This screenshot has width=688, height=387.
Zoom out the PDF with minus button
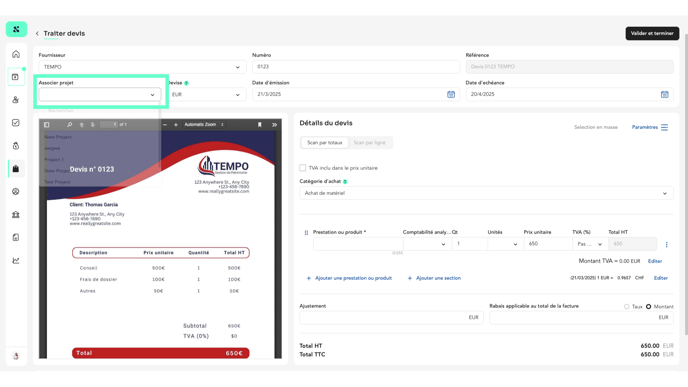[x=165, y=125]
